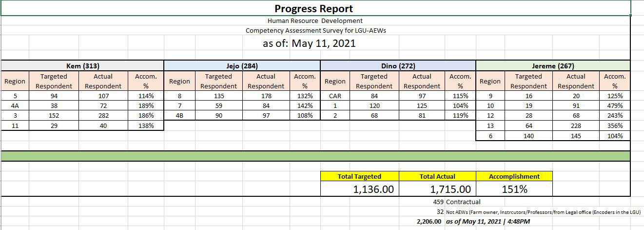644x230 pixels.
Task: Click Jejo's "Actual Respondent" column header
Action: pyautogui.click(x=266, y=81)
